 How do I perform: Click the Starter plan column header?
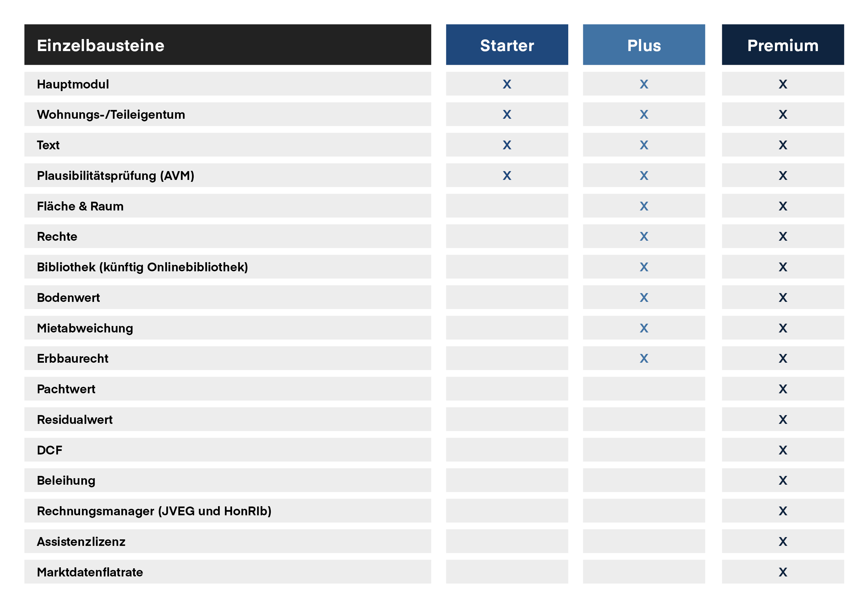tap(507, 45)
